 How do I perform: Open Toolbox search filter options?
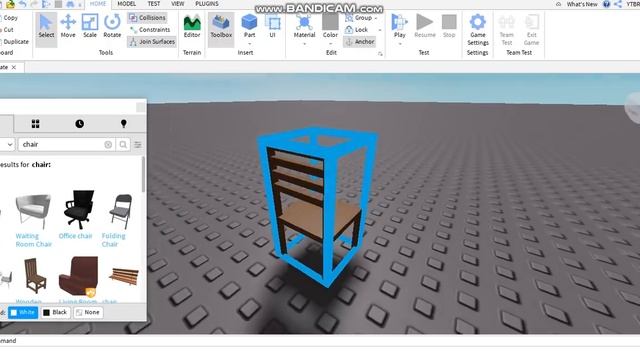pyautogui.click(x=138, y=144)
